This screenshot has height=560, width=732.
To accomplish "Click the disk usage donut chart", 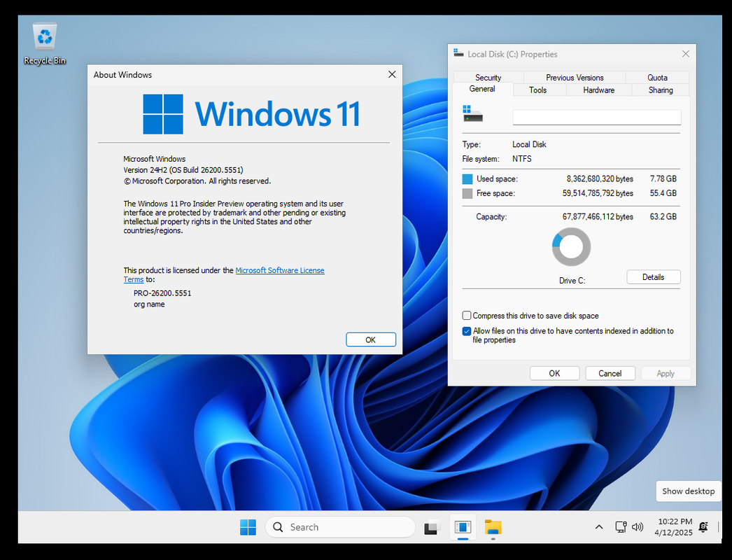I will click(572, 246).
